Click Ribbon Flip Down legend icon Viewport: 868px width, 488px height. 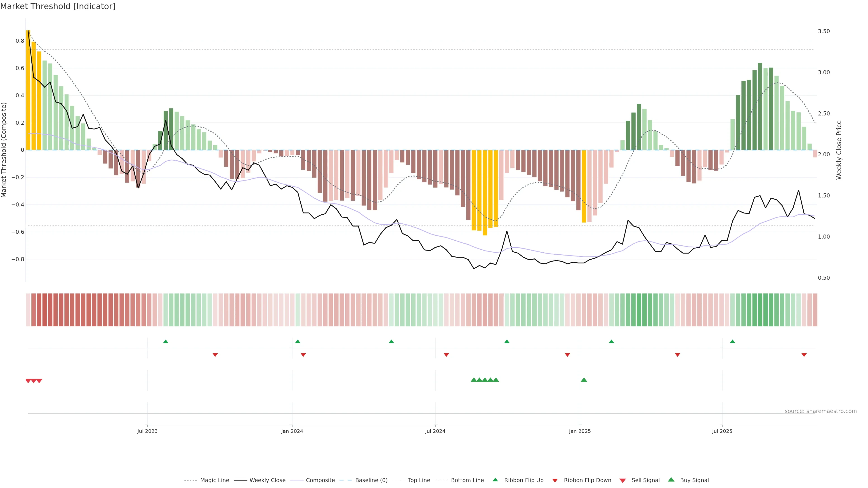pos(555,481)
